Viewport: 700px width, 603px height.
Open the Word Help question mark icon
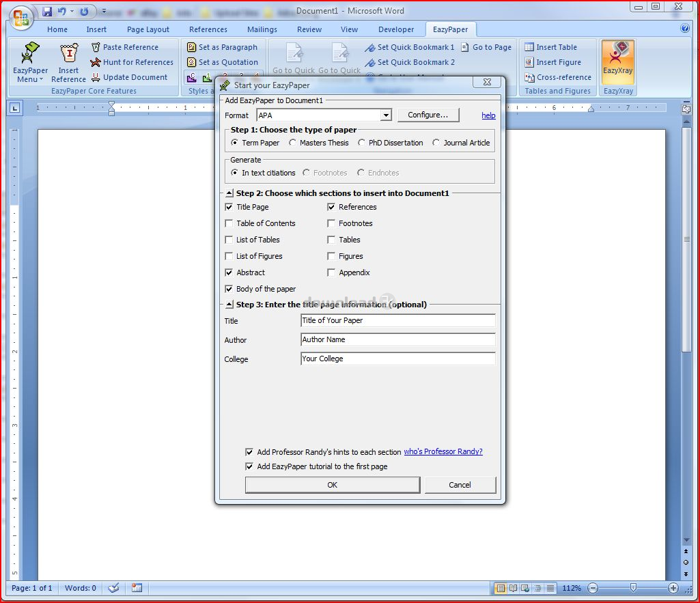[x=685, y=29]
